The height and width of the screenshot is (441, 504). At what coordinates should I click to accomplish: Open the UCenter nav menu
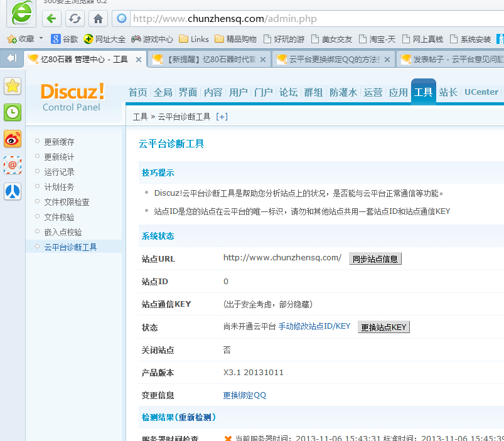(x=481, y=92)
